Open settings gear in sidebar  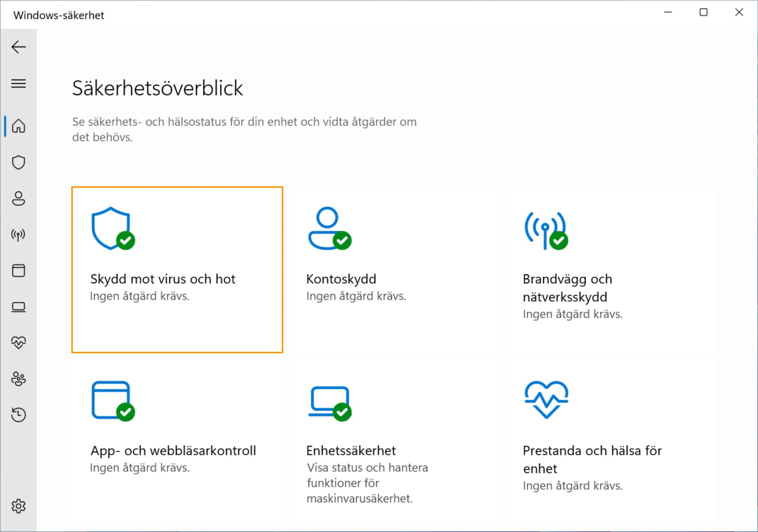pyautogui.click(x=19, y=506)
